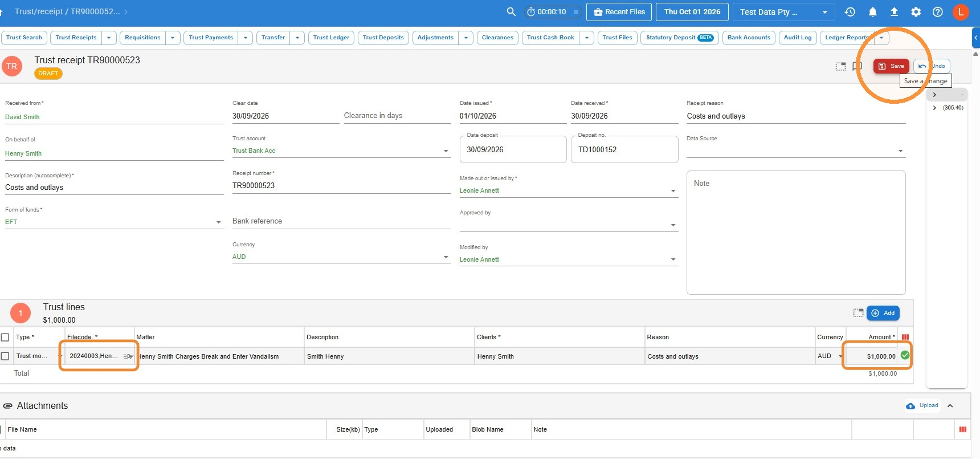Click the filecode lookup icon on the trust line

tap(128, 356)
